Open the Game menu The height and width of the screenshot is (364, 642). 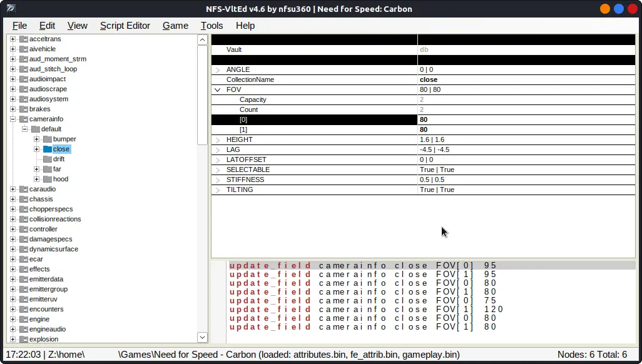[x=175, y=26]
